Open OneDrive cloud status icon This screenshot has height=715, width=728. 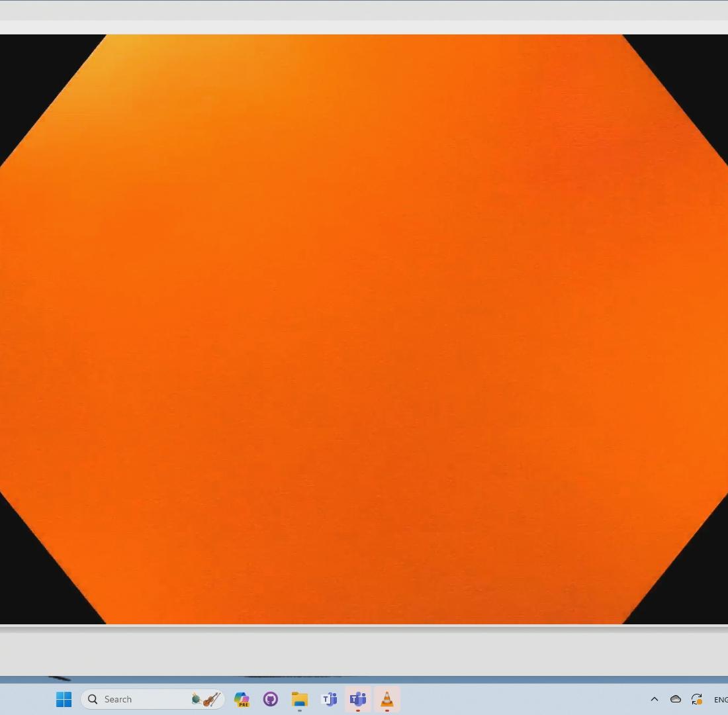pos(676,699)
